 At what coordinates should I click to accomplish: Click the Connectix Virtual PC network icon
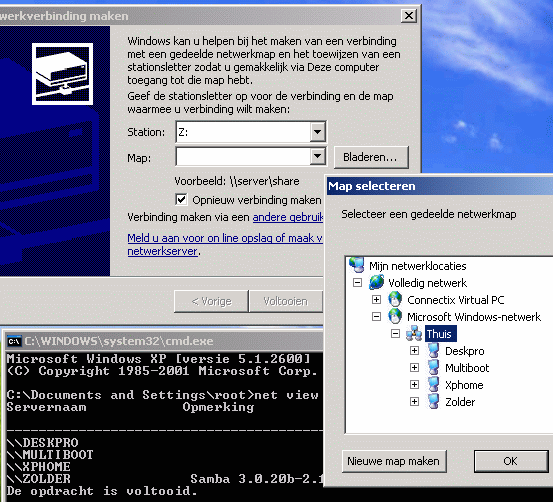click(x=395, y=300)
